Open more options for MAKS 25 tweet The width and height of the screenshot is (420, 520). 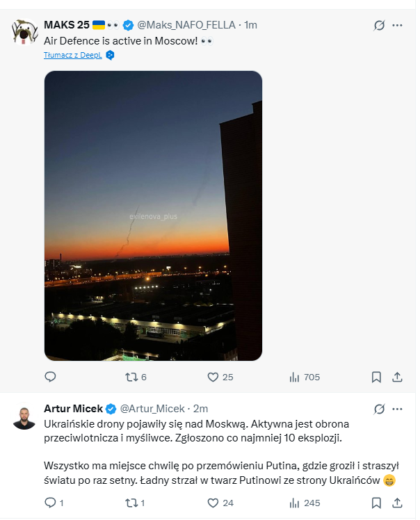398,25
